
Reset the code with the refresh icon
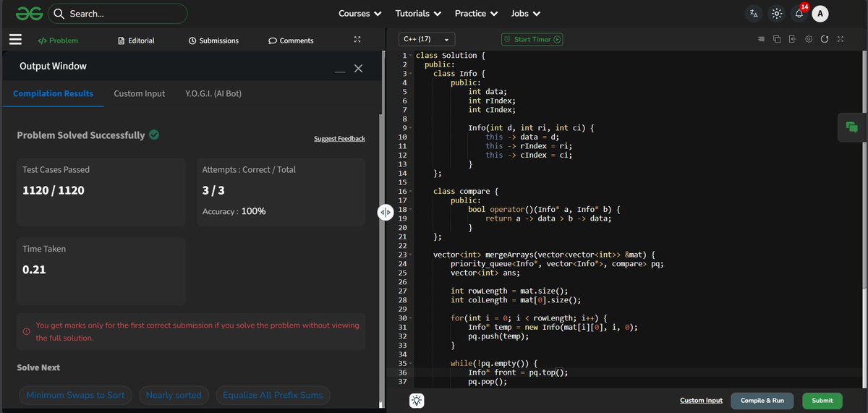(825, 39)
